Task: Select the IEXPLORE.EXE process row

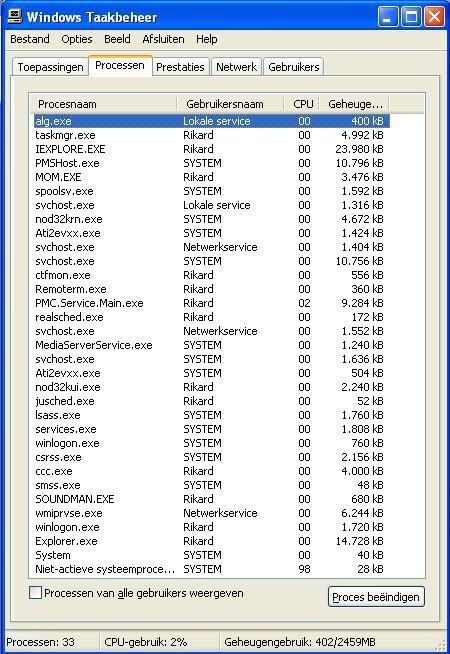Action: pyautogui.click(x=211, y=149)
